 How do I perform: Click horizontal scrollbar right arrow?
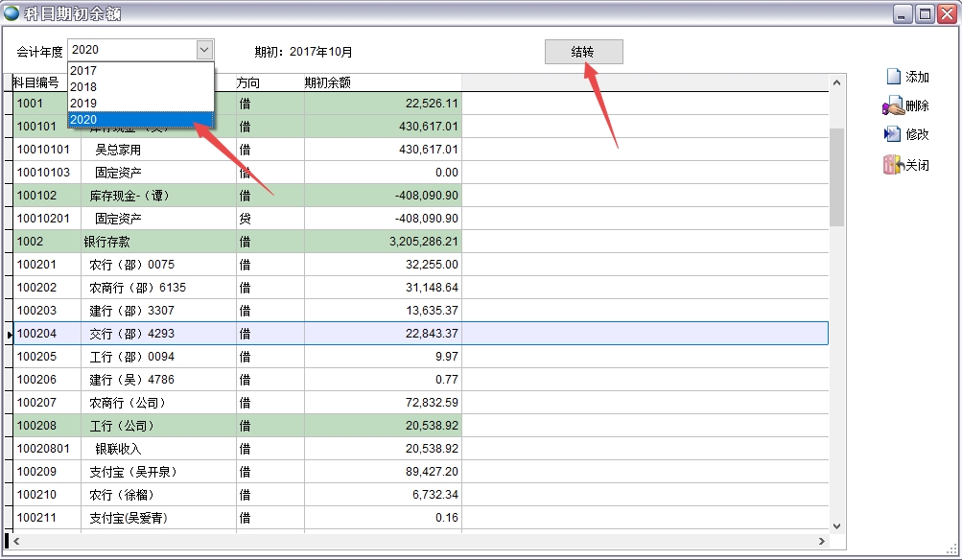(x=821, y=542)
